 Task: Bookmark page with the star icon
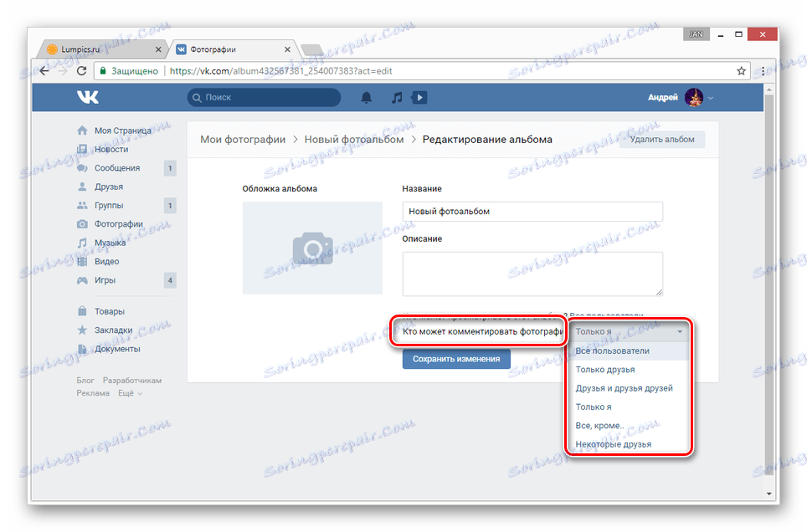[741, 71]
